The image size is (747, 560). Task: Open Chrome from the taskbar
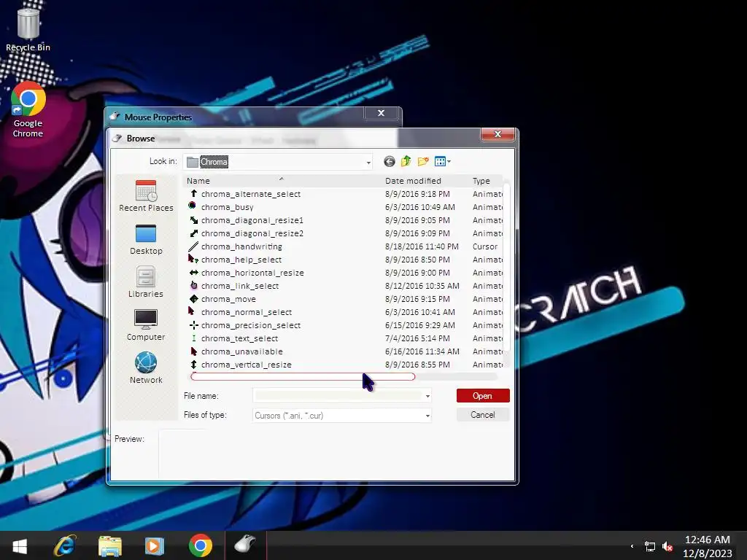tap(200, 545)
